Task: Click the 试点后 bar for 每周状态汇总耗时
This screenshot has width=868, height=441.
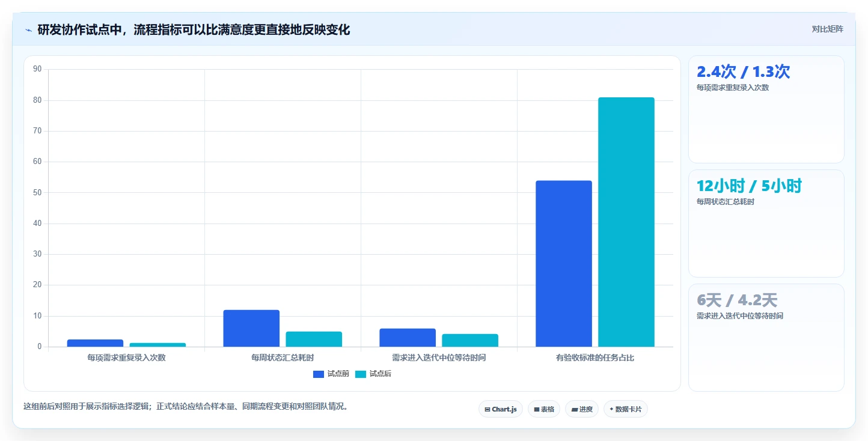Action: coord(314,339)
